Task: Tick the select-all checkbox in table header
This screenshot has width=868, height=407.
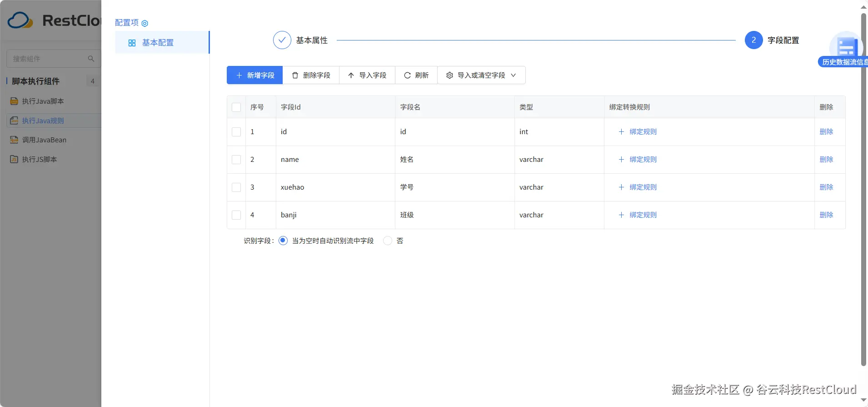Action: pos(236,107)
